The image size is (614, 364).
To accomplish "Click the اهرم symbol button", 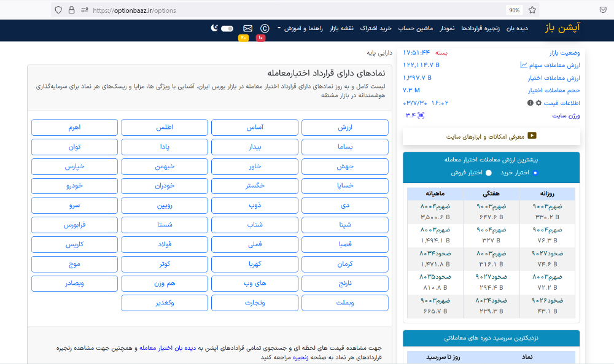I will pyautogui.click(x=74, y=127).
